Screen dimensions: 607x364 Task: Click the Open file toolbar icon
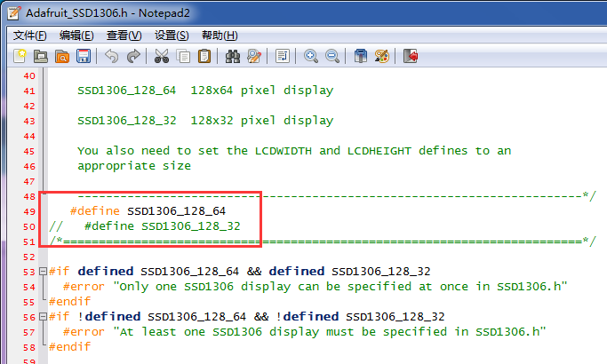pos(41,56)
